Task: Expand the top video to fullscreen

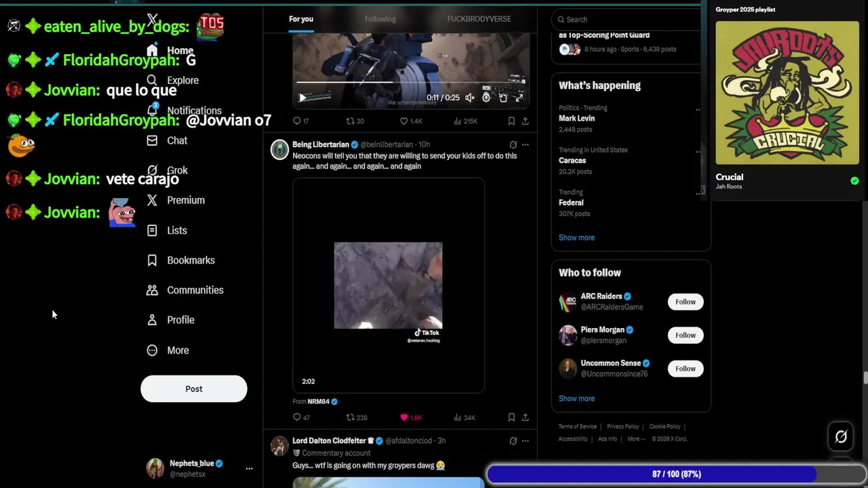Action: 519,98
